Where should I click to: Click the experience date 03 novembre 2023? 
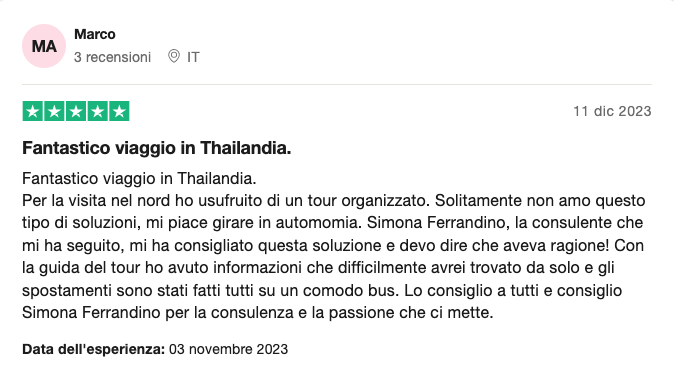[228, 349]
